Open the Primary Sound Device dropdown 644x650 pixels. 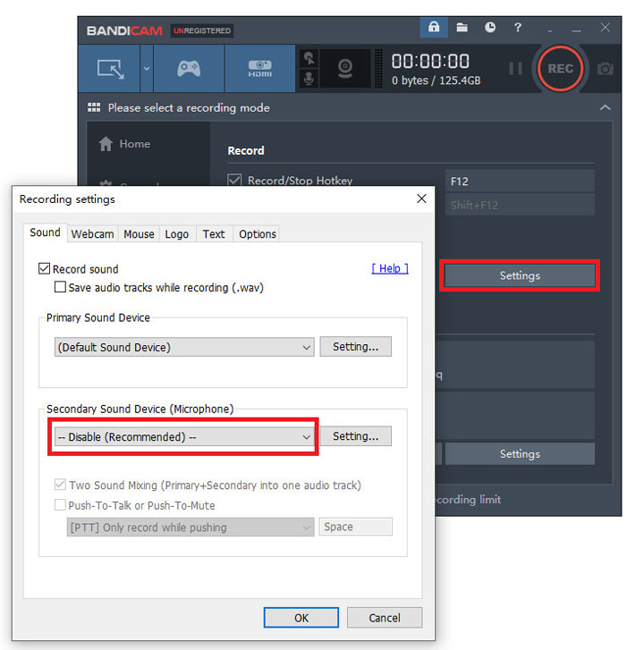(183, 347)
